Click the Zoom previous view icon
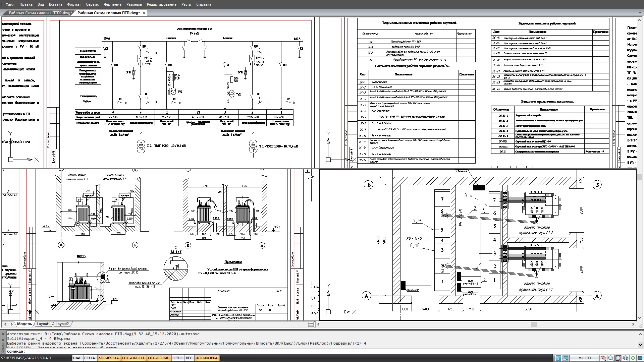 [626, 358]
